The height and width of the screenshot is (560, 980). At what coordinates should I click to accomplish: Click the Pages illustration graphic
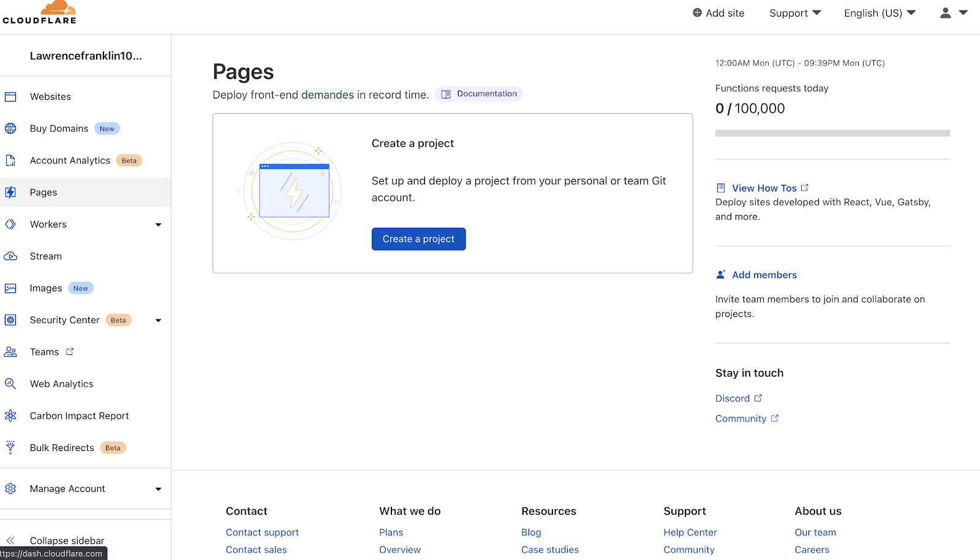tap(289, 191)
